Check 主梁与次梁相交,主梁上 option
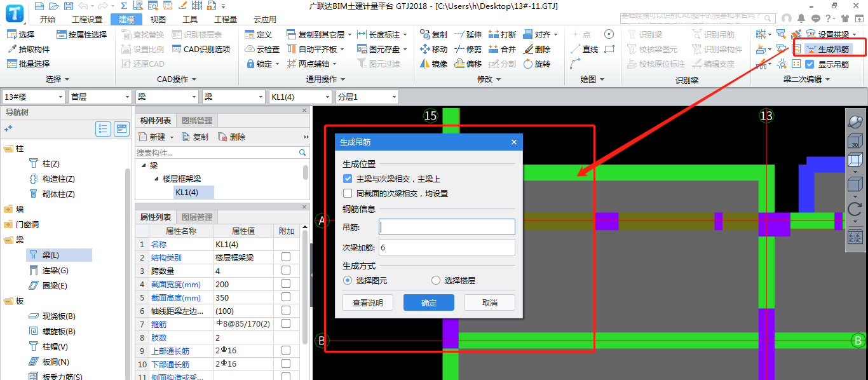 tap(348, 179)
